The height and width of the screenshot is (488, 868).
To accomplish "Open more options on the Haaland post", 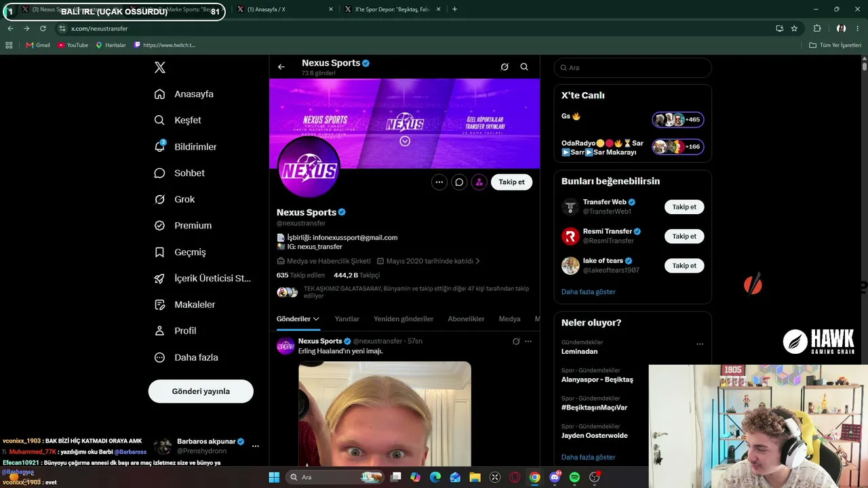I will 528,341.
